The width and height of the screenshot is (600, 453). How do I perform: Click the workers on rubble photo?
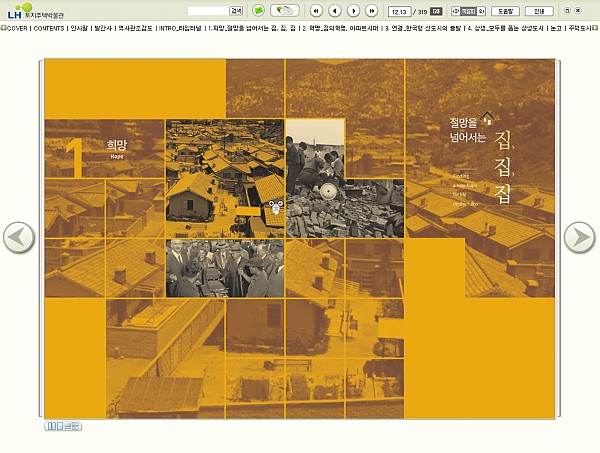(345, 178)
